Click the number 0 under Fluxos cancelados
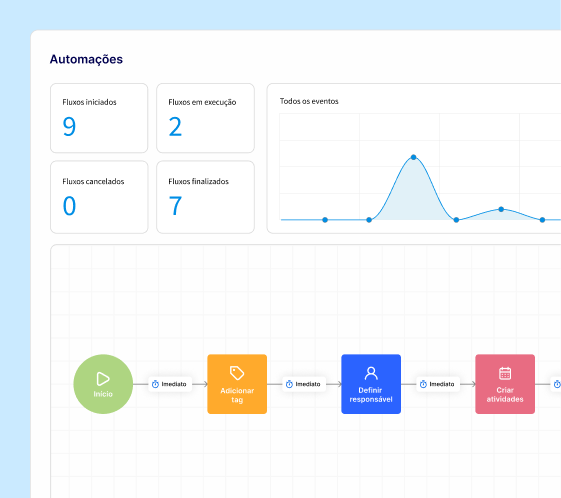Image resolution: width=561 pixels, height=498 pixels. [69, 206]
